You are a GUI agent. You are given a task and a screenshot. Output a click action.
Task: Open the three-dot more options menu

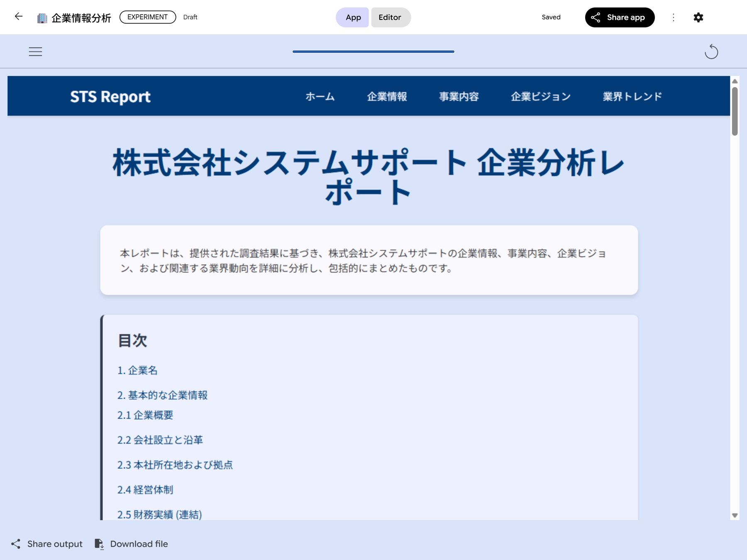674,17
